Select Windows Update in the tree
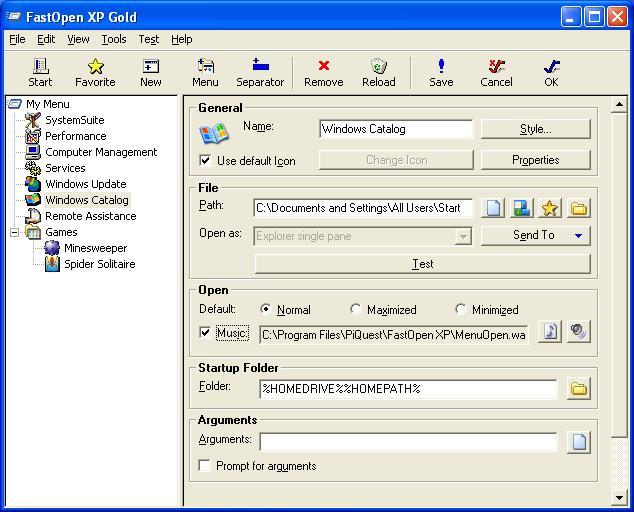Viewport: 634px width, 512px height. tap(86, 184)
